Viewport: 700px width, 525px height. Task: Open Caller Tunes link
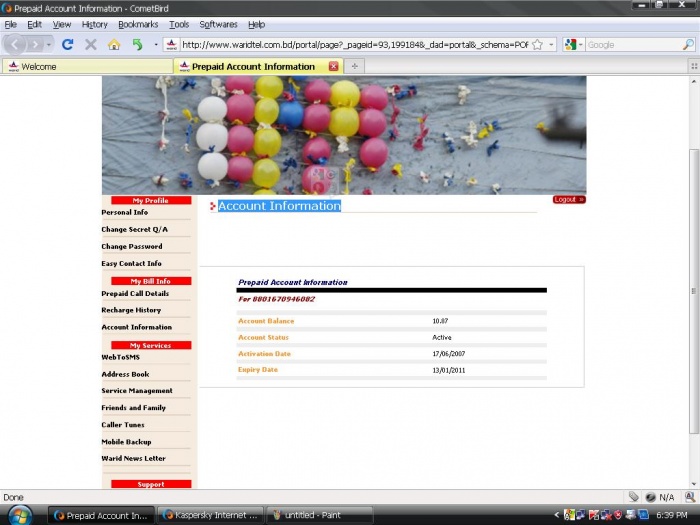point(123,425)
